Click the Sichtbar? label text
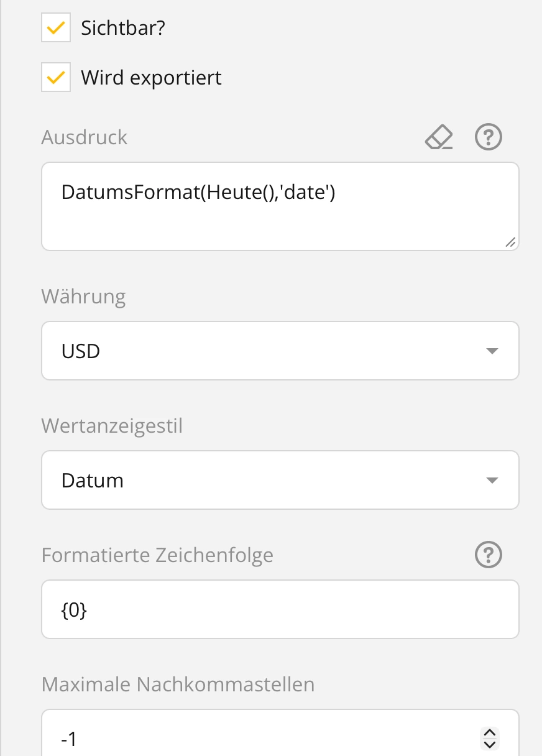Screen dimensions: 542x756 pyautogui.click(x=123, y=28)
